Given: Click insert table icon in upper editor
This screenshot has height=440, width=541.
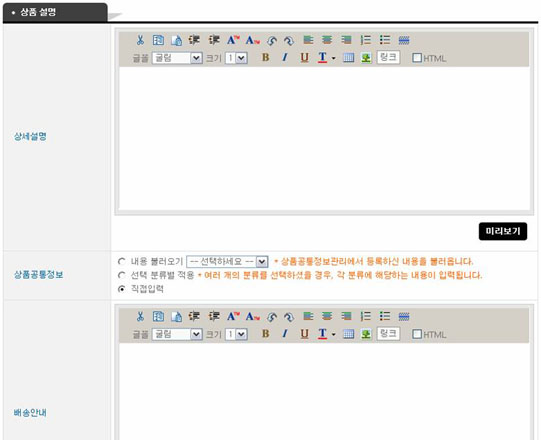Looking at the screenshot, I should click(348, 58).
